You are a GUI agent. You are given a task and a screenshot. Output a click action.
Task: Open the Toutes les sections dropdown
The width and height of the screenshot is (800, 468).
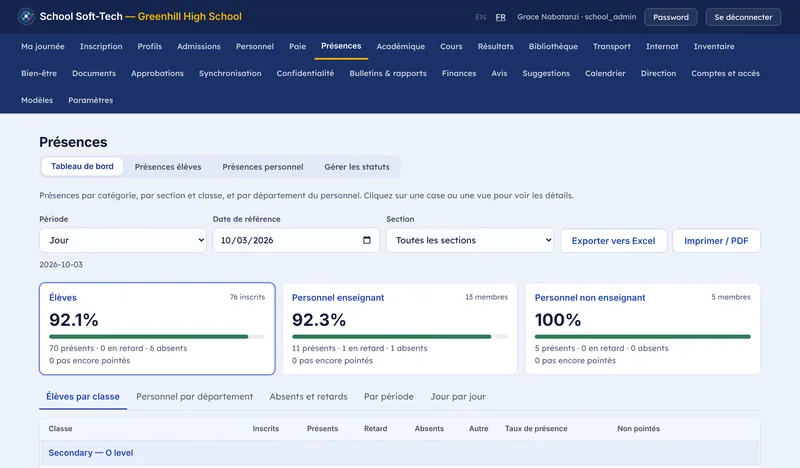point(470,240)
